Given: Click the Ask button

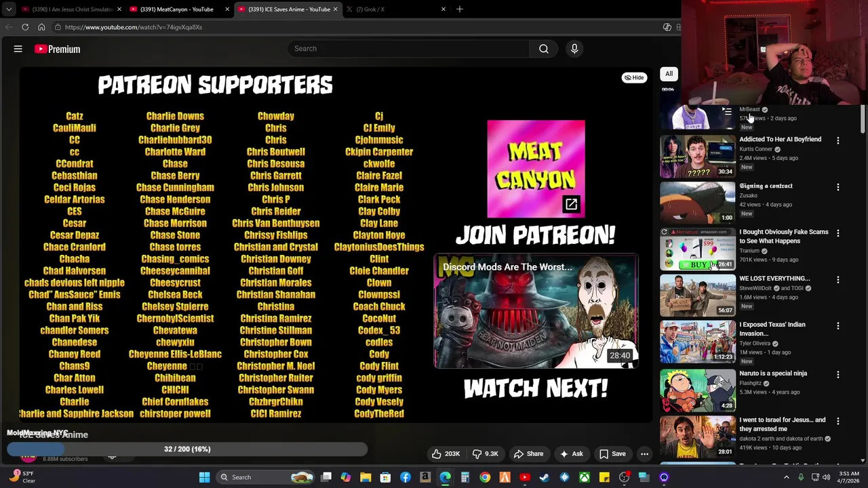Looking at the screenshot, I should click(571, 454).
